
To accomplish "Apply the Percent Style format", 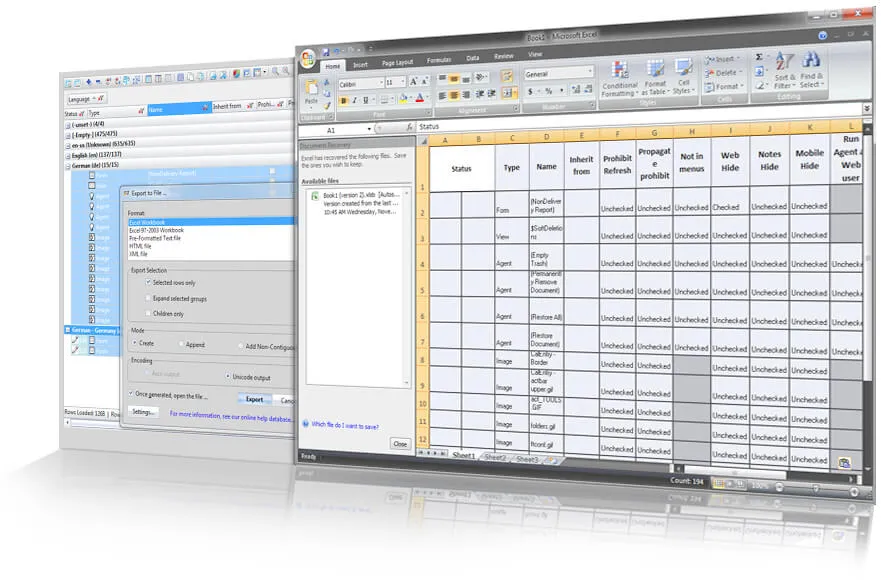I will (x=548, y=90).
